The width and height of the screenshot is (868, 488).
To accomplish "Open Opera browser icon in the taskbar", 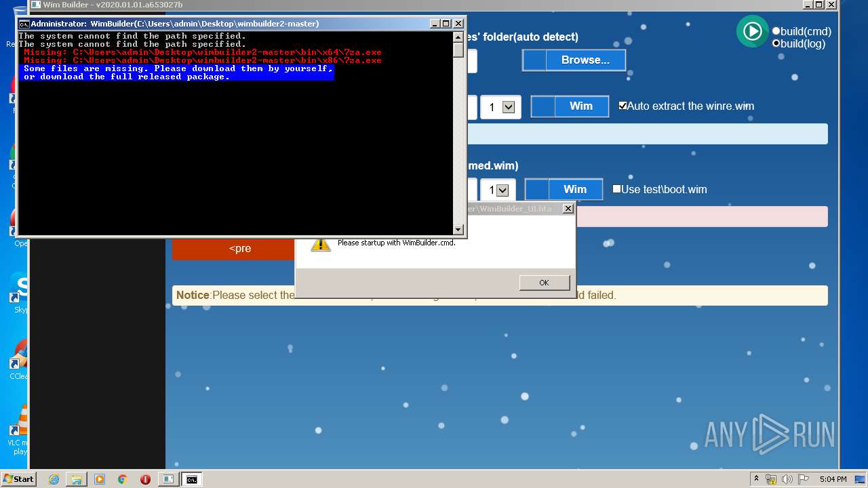I will pos(145,479).
